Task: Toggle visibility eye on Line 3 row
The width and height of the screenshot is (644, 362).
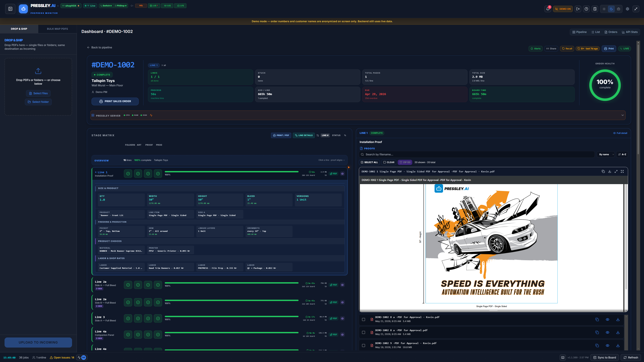Action: tap(342, 318)
